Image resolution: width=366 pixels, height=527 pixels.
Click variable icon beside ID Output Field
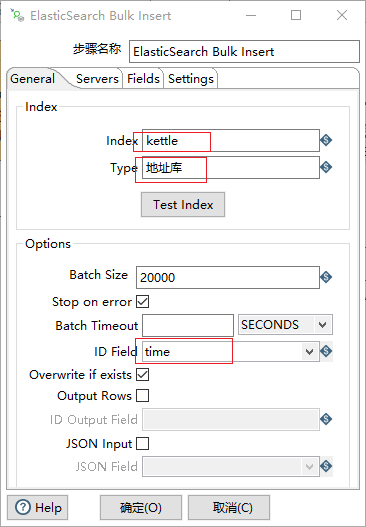pyautogui.click(x=326, y=419)
